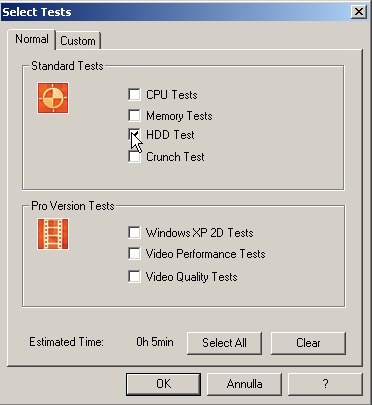Toggle the Video Performance Tests checkbox
The width and height of the screenshot is (372, 405).
pyautogui.click(x=134, y=254)
